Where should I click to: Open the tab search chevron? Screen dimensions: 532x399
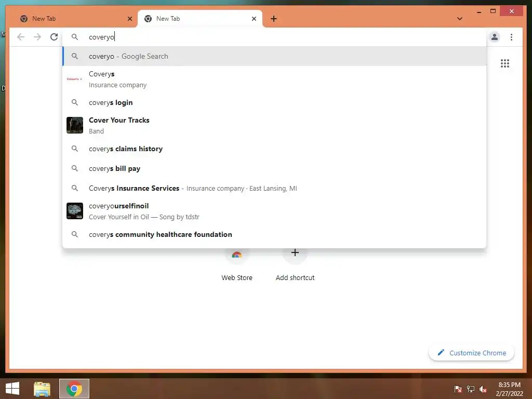(460, 19)
